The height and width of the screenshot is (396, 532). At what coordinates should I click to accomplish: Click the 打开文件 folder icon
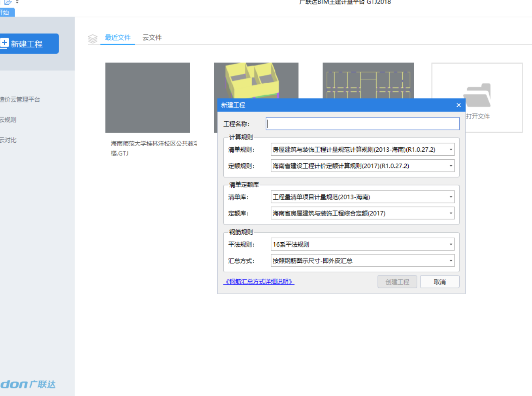477,95
